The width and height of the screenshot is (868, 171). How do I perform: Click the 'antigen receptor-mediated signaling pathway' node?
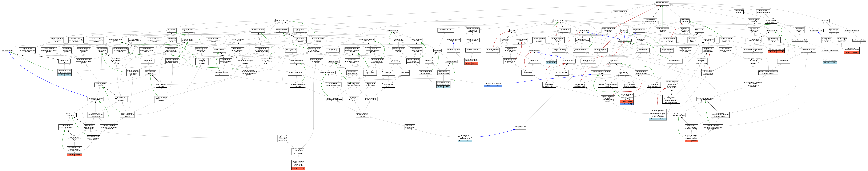(x=706, y=99)
